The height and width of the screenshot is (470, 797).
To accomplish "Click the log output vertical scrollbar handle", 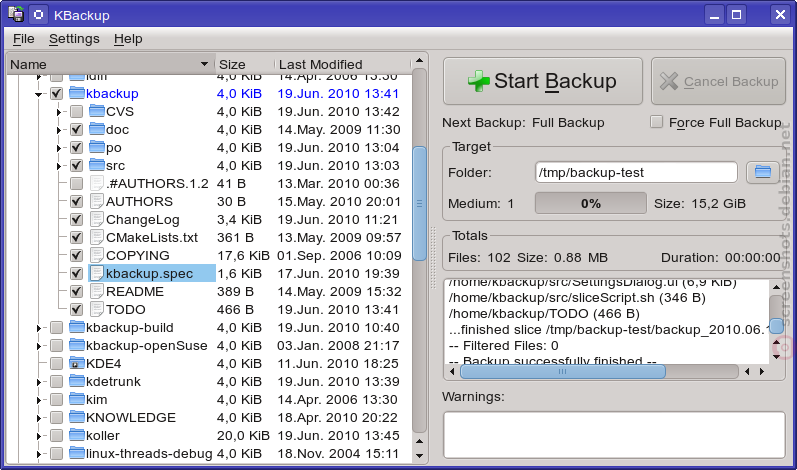I will point(776,326).
